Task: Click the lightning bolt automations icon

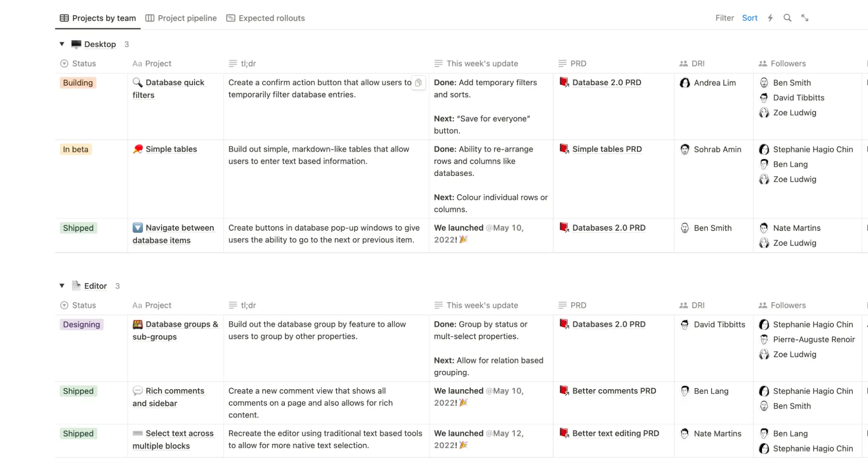Action: click(x=770, y=18)
